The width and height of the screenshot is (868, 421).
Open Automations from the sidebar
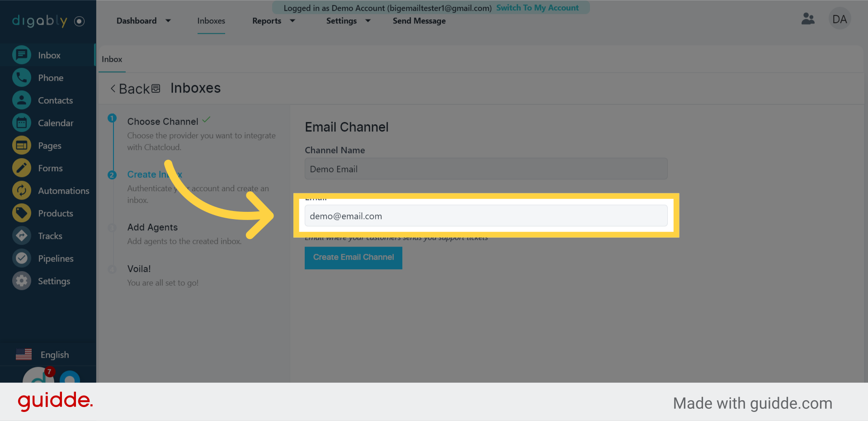pyautogui.click(x=63, y=190)
